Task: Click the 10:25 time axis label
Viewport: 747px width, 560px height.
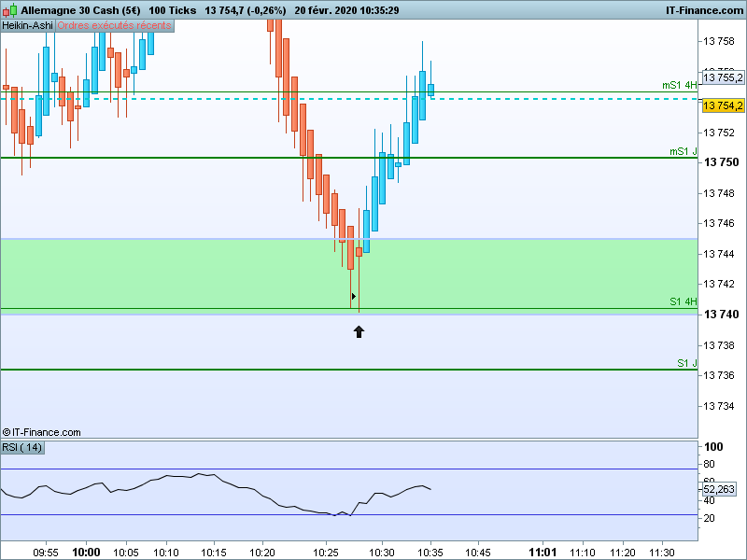Action: (325, 553)
